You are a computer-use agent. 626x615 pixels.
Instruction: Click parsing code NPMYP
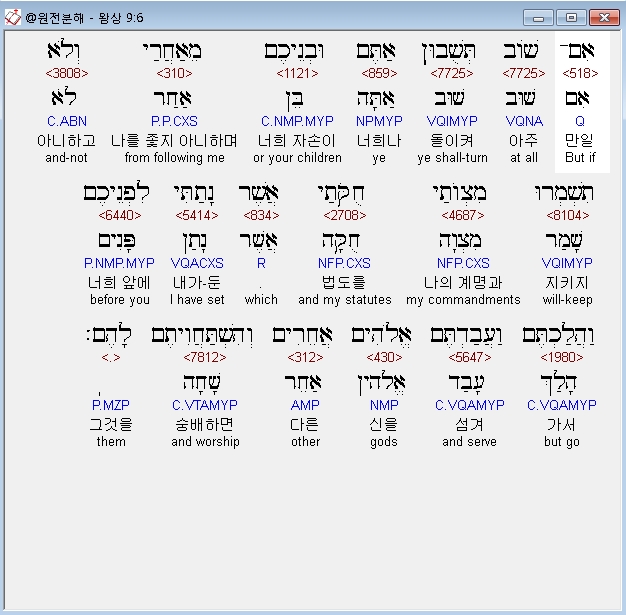pyautogui.click(x=379, y=121)
